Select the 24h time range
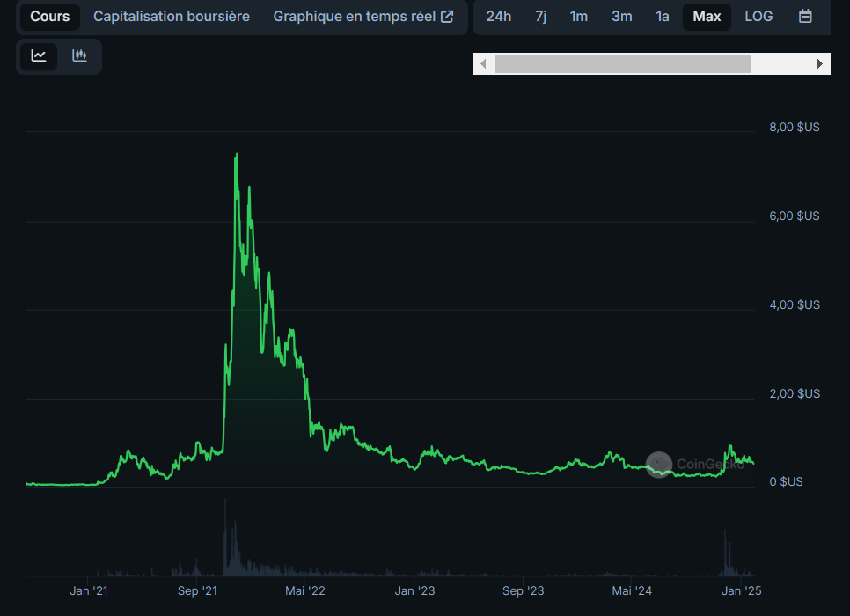 coord(498,17)
